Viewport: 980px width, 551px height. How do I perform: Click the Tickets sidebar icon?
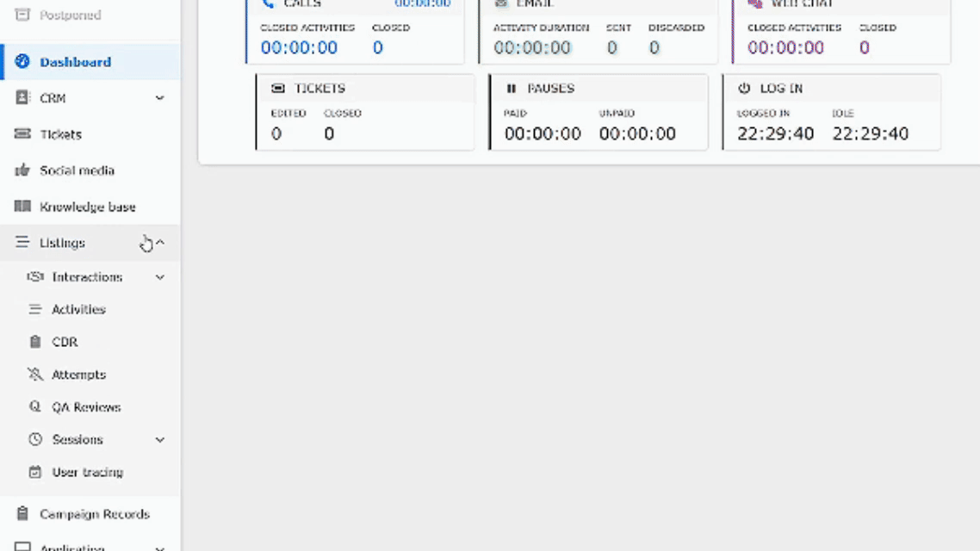tap(22, 134)
